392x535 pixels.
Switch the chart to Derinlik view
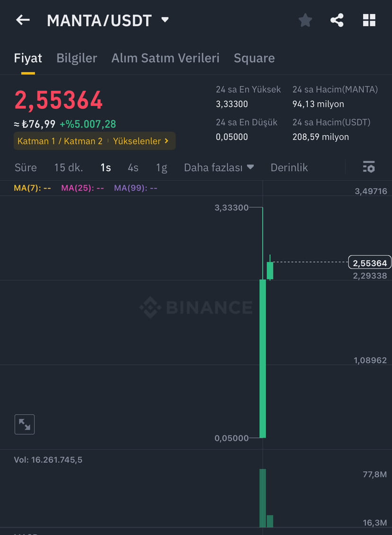[x=289, y=167]
